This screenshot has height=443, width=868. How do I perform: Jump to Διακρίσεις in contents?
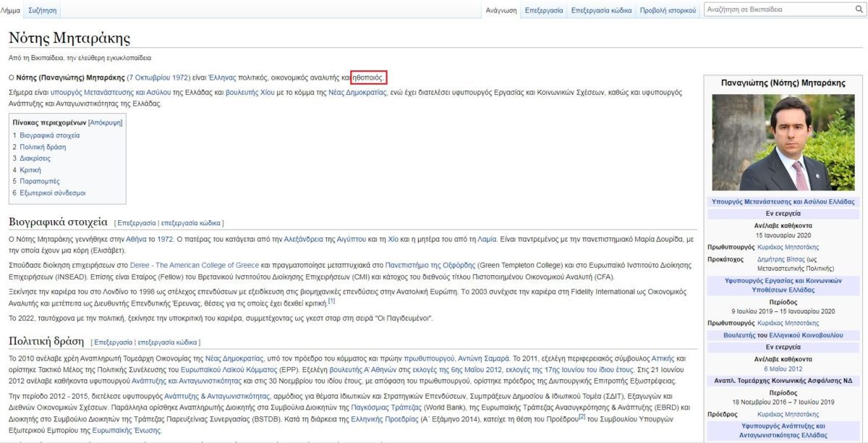coord(35,158)
